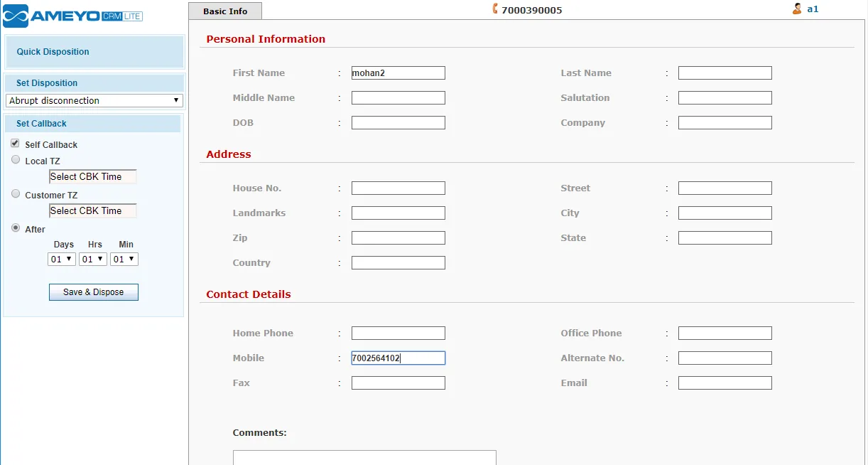Open the Hrs dropdown
Image resolution: width=868 pixels, height=465 pixels.
click(x=93, y=260)
